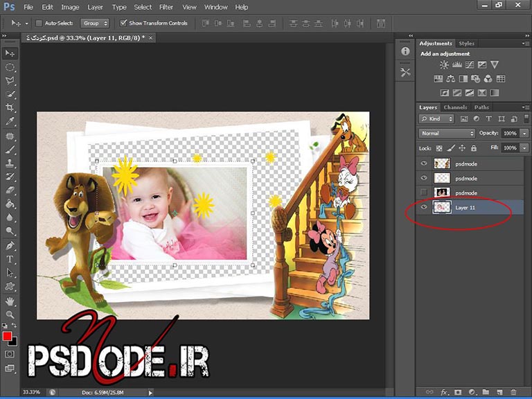Screen dimensions: 532x399
Task: Toggle the layer filter switch
Action: click(526, 118)
